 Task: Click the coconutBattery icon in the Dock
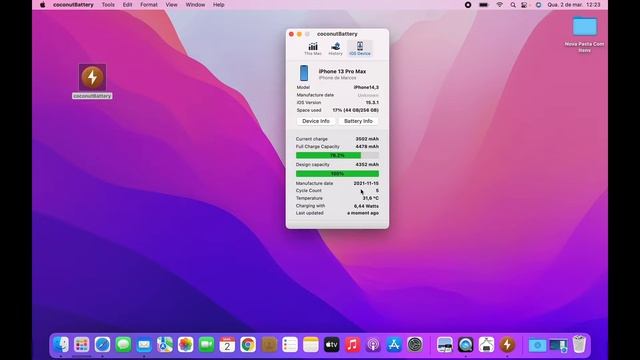pos(507,345)
